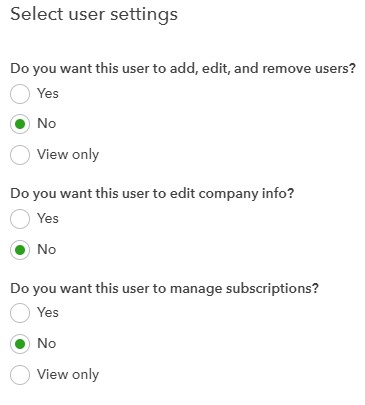Click the No label under manage subscriptions
This screenshot has height=405, width=365.
pos(47,343)
